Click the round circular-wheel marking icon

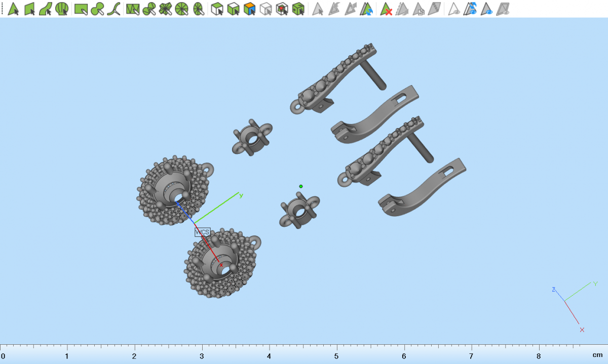(x=182, y=9)
